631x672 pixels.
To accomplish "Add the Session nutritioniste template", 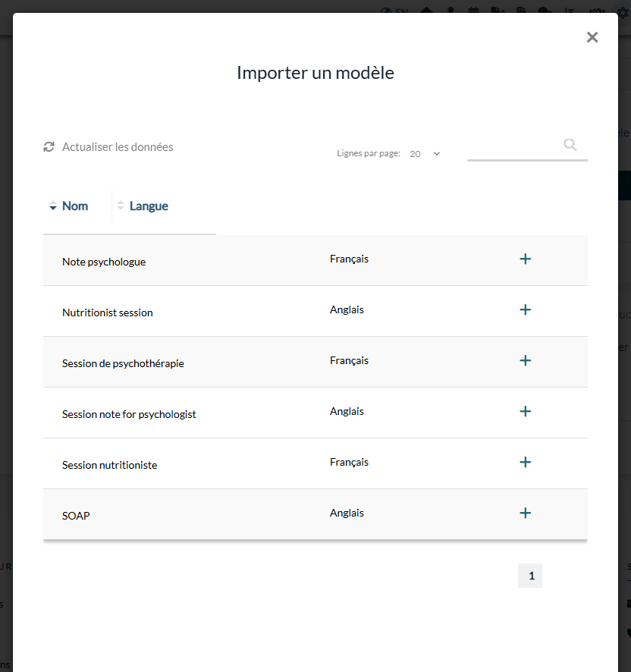I will [x=525, y=462].
